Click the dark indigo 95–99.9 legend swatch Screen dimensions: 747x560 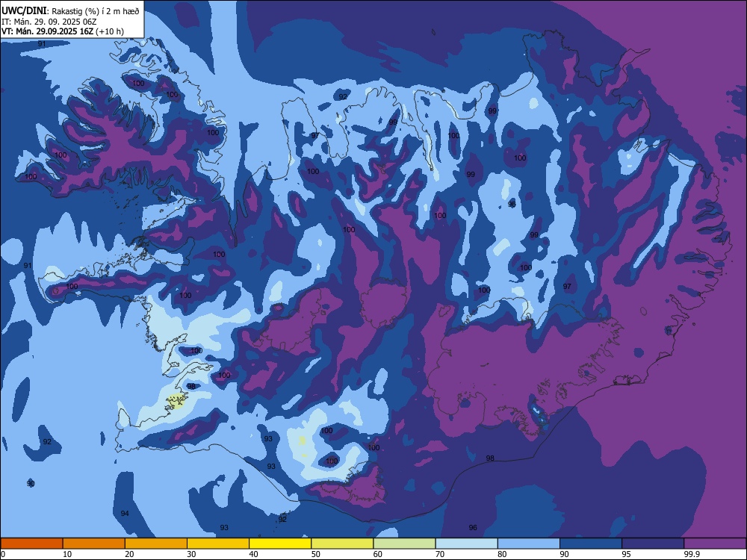pyautogui.click(x=653, y=544)
